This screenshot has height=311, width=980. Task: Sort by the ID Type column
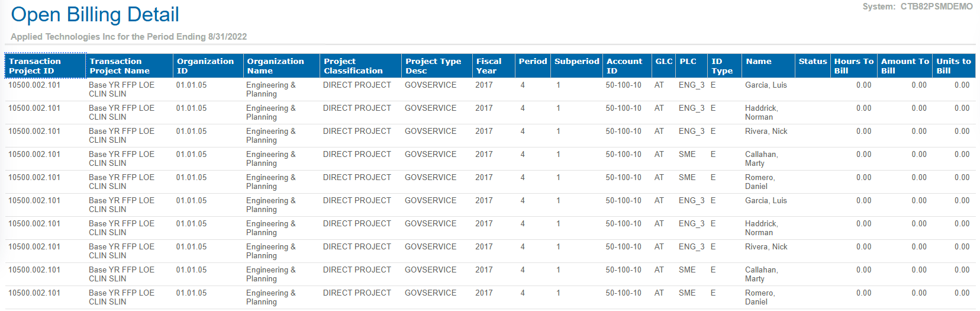point(722,66)
